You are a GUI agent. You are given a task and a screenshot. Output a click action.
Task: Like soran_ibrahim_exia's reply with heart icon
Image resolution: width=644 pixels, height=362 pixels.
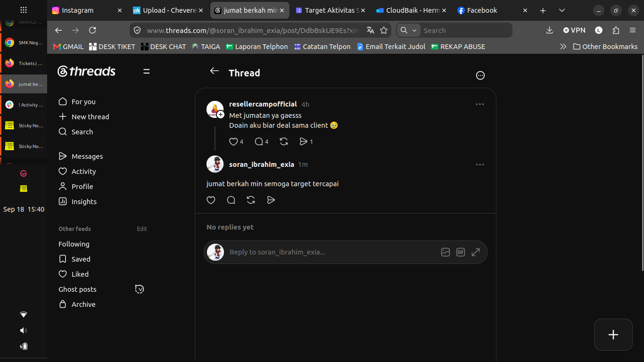(x=211, y=200)
